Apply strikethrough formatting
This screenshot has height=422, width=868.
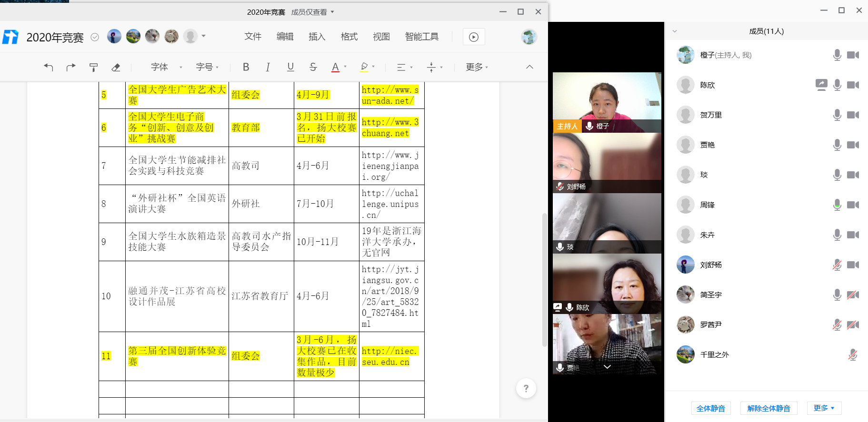pos(313,67)
